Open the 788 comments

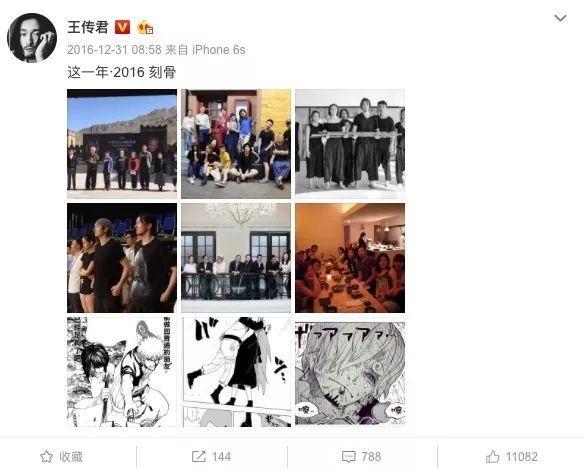pos(371,457)
